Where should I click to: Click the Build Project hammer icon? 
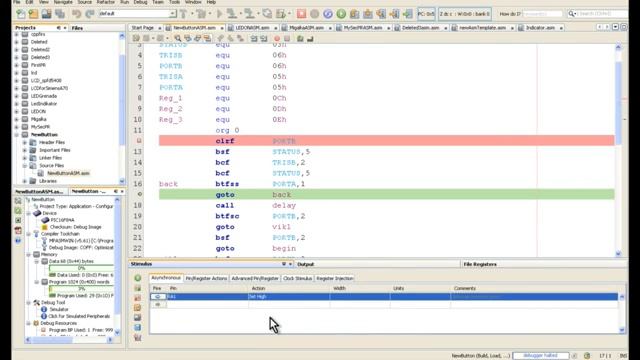(184, 14)
